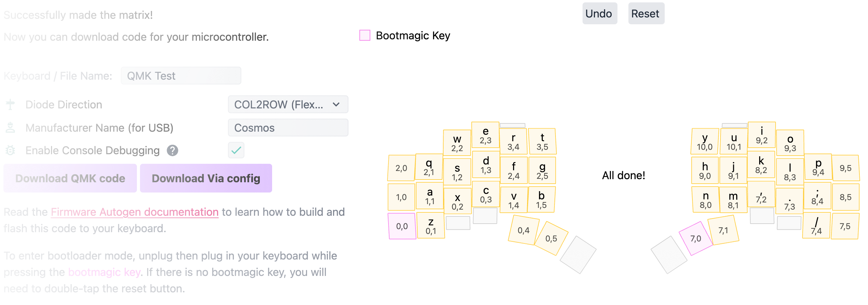Follow the bootmagic key link
The width and height of the screenshot is (868, 305).
(104, 272)
